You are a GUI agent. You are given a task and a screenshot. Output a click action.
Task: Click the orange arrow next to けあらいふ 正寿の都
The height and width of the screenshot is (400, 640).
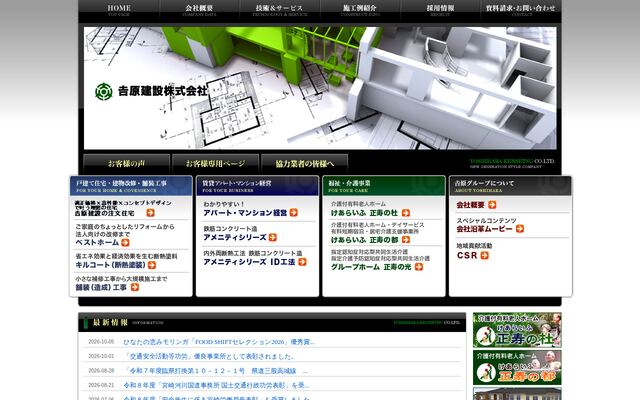(405, 240)
